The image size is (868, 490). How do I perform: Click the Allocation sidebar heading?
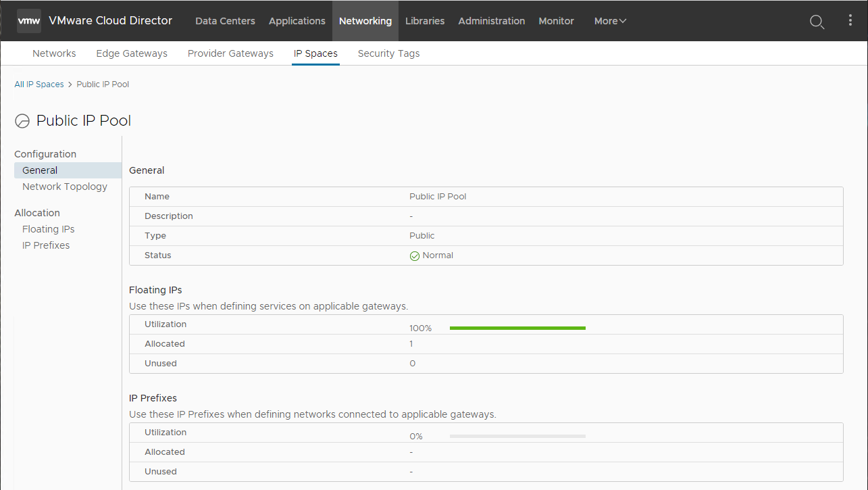[37, 213]
